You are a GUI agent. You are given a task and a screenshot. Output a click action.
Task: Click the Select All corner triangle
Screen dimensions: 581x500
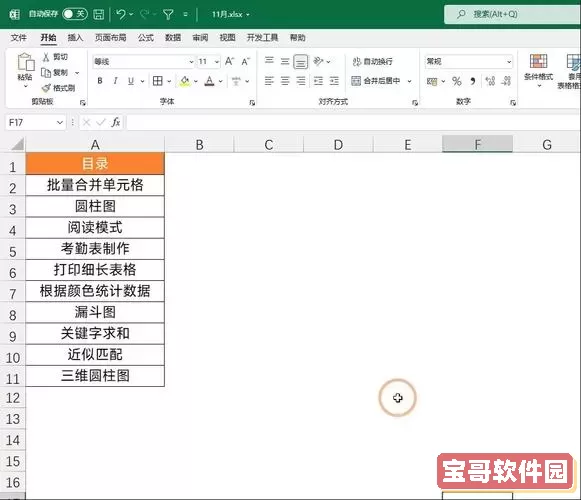click(x=17, y=144)
